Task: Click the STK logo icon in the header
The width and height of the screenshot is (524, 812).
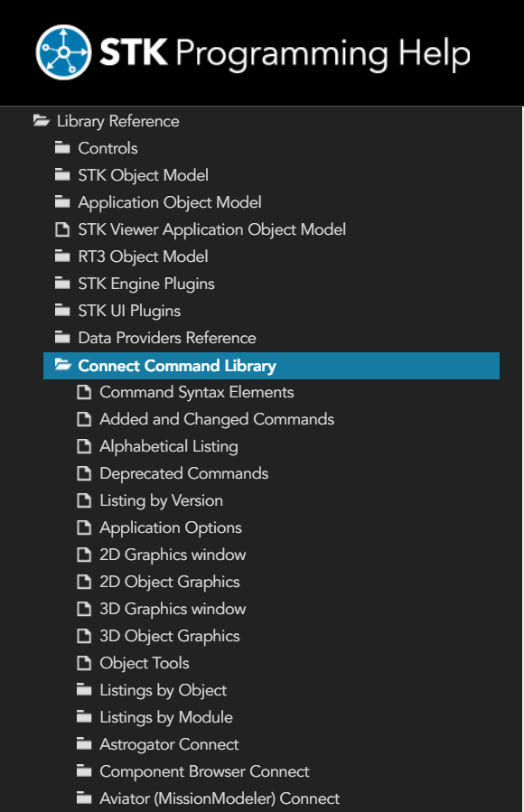Action: click(x=63, y=52)
